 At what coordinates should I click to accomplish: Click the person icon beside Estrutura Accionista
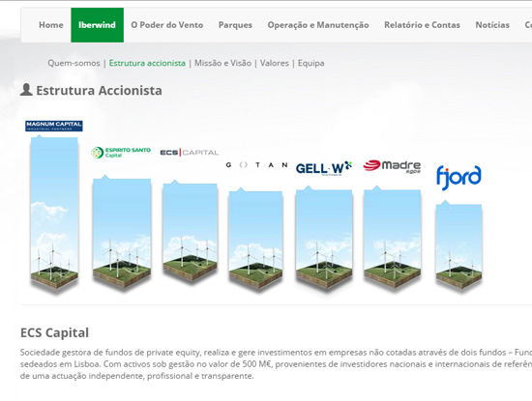pos(26,90)
